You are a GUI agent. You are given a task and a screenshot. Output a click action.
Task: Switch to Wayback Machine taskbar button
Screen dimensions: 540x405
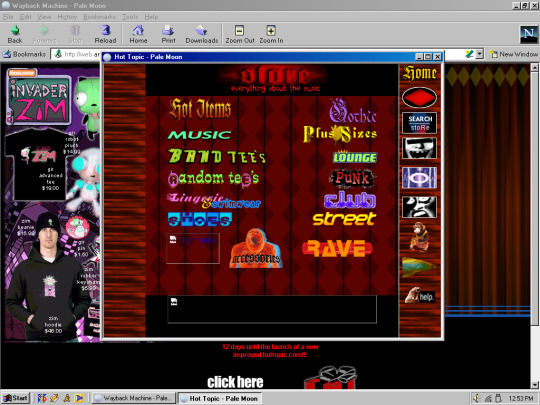click(x=134, y=398)
